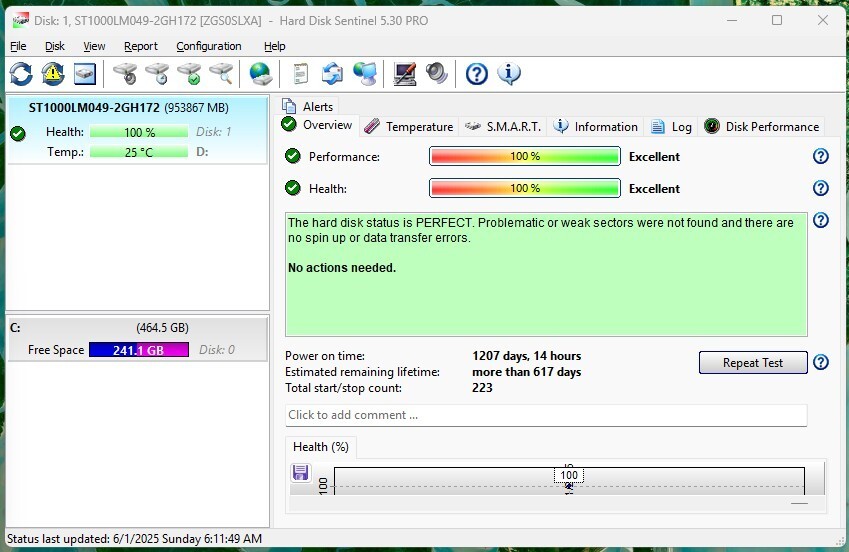The height and width of the screenshot is (552, 849).
Task: Open the Report menu
Action: (141, 46)
